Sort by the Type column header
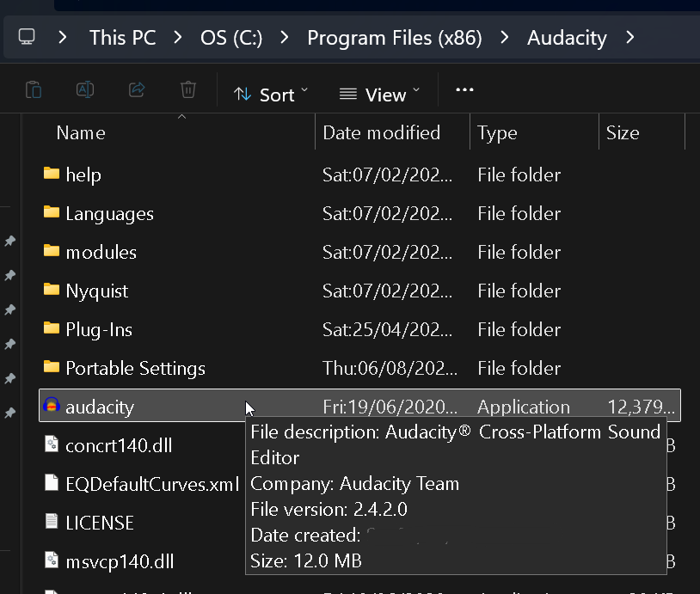Screen dimensions: 700x594 point(497,133)
